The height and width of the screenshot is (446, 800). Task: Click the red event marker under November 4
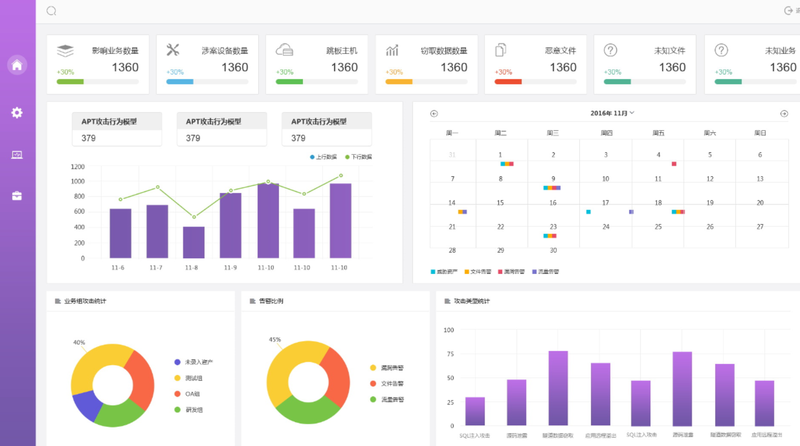point(674,164)
